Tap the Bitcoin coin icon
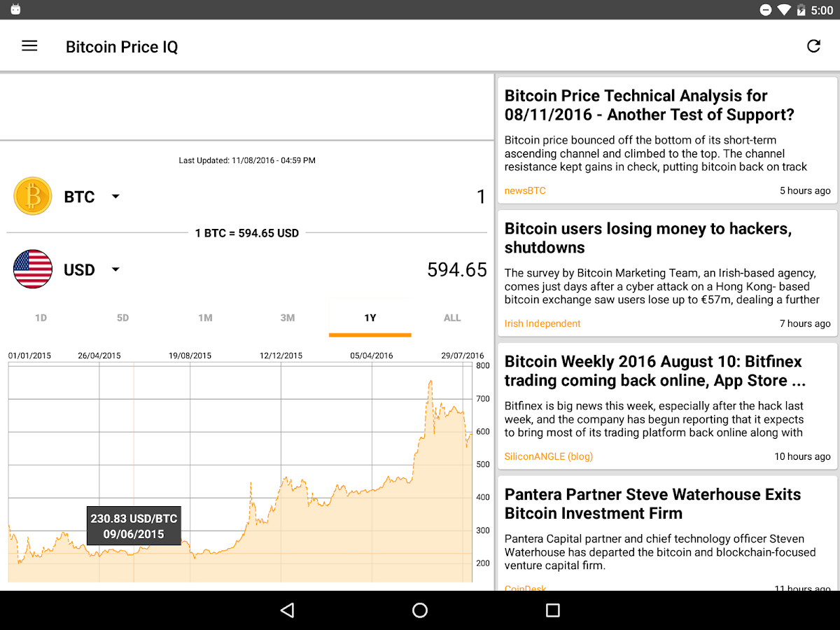 point(33,196)
